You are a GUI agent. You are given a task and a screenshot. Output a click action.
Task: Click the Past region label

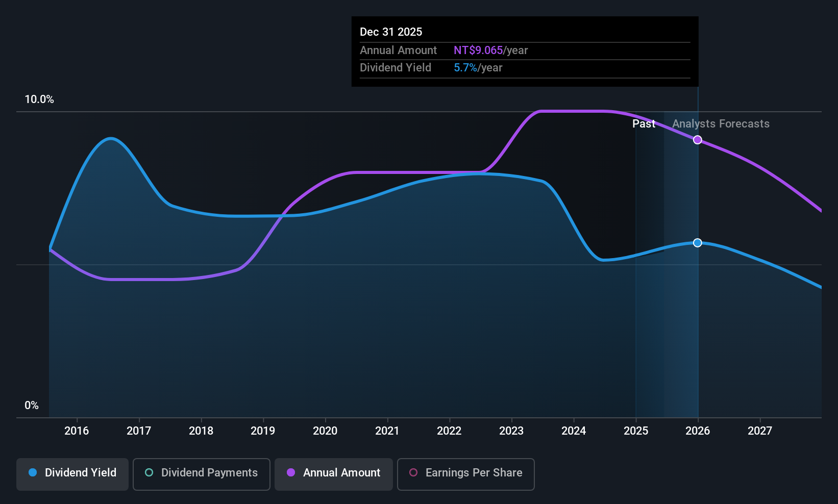coord(644,124)
